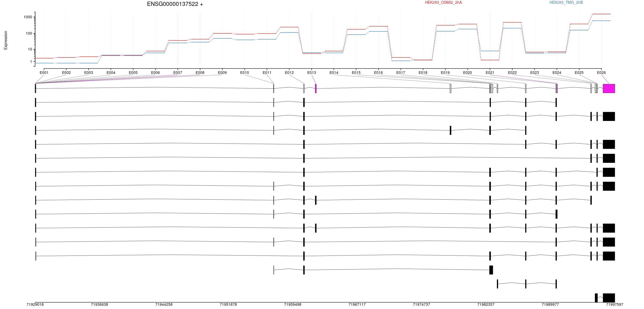Viewport: 644px width, 309px height.
Task: Click exon label E007
Action: [x=178, y=73]
